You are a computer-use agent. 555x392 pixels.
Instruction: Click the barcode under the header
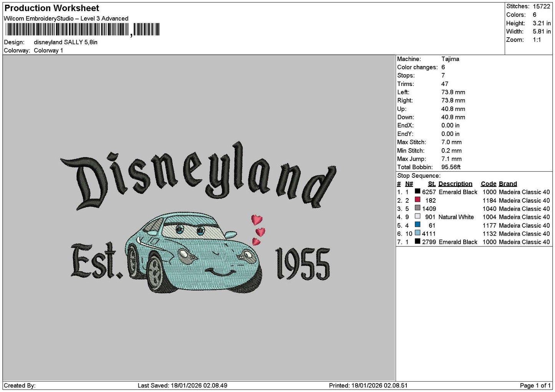click(x=82, y=30)
